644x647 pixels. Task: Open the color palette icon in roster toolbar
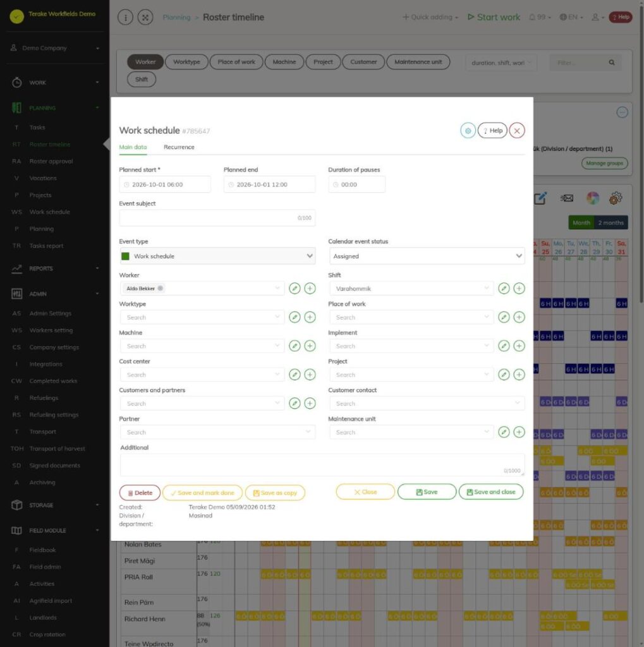(593, 198)
